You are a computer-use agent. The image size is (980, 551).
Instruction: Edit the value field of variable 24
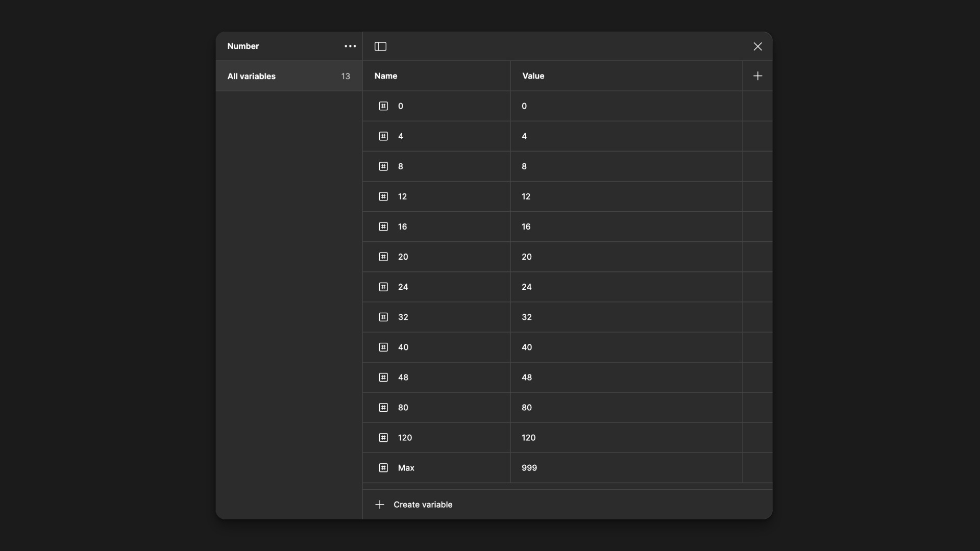626,287
